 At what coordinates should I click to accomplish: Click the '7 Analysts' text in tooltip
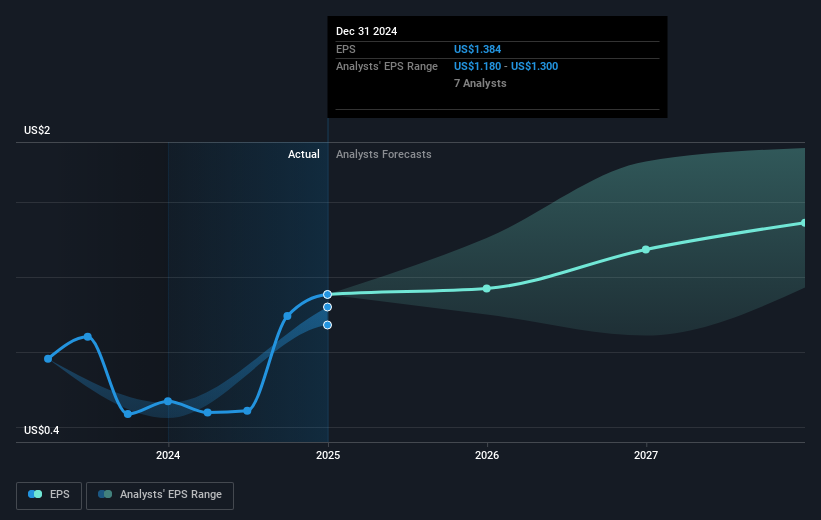(x=480, y=83)
